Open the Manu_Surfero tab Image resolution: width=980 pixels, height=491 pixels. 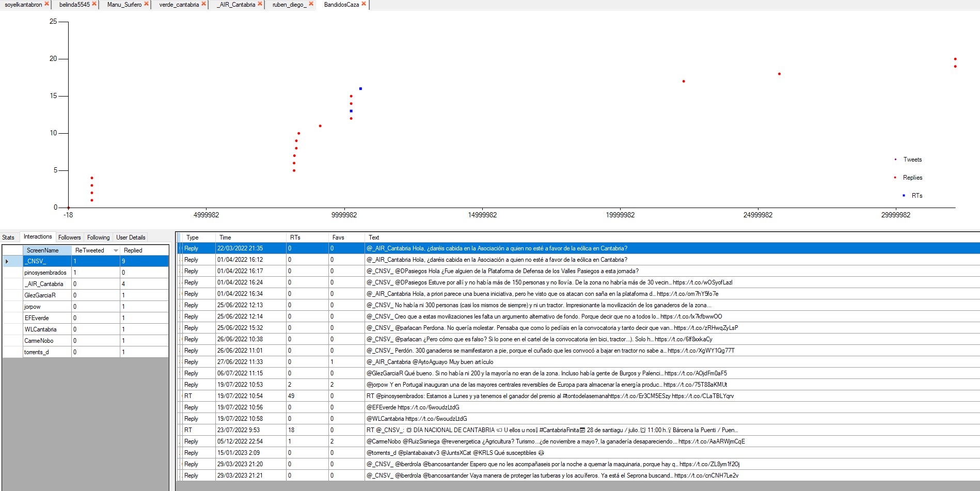[x=124, y=5]
